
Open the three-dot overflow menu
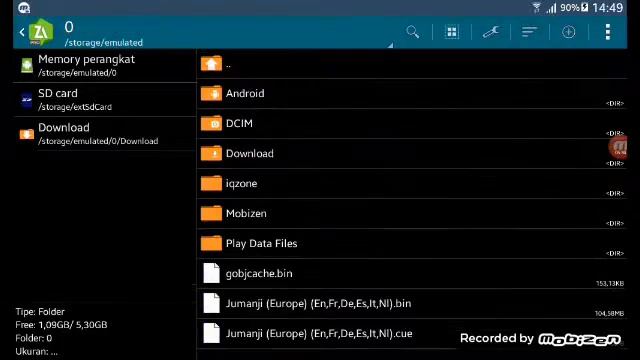pos(608,32)
